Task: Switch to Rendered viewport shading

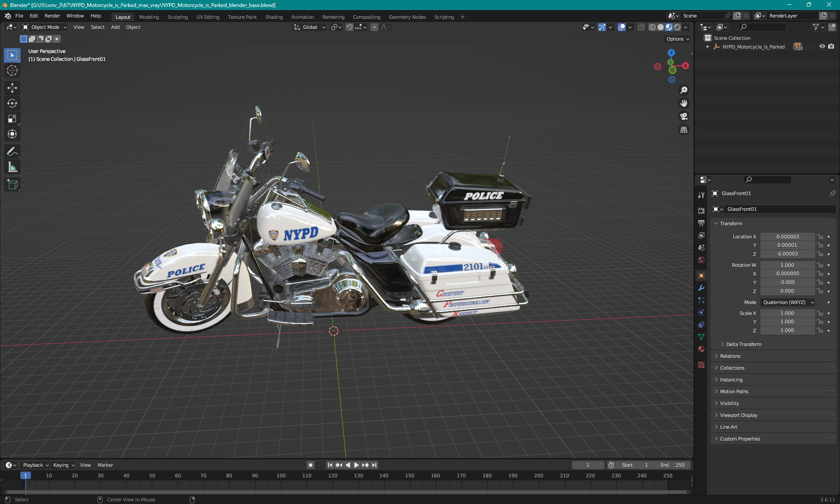Action: [x=677, y=27]
